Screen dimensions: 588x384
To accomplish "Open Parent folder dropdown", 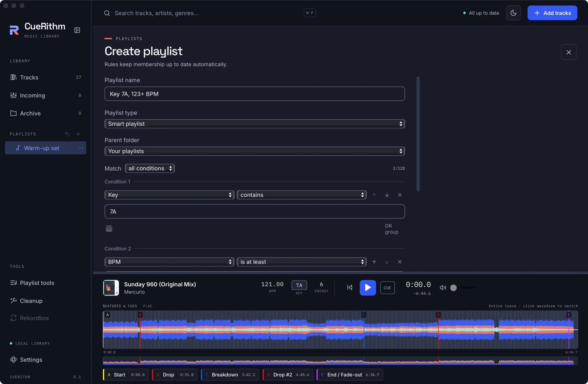I will tap(255, 151).
